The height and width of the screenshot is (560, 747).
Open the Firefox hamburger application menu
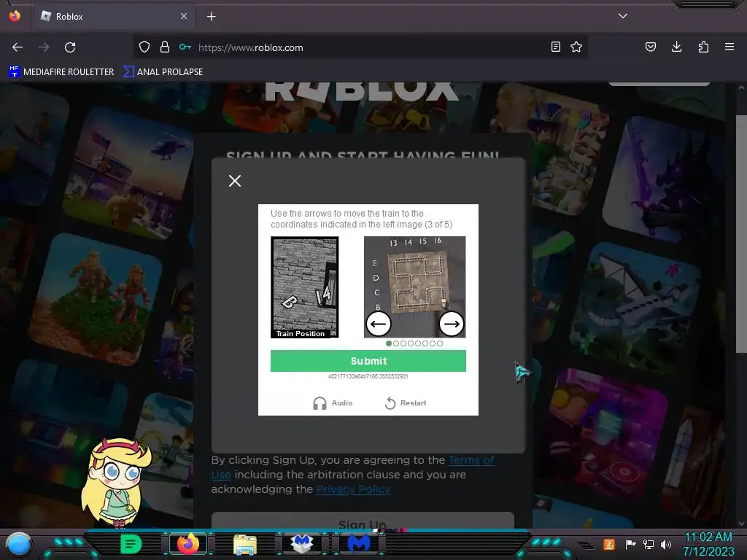click(x=729, y=47)
